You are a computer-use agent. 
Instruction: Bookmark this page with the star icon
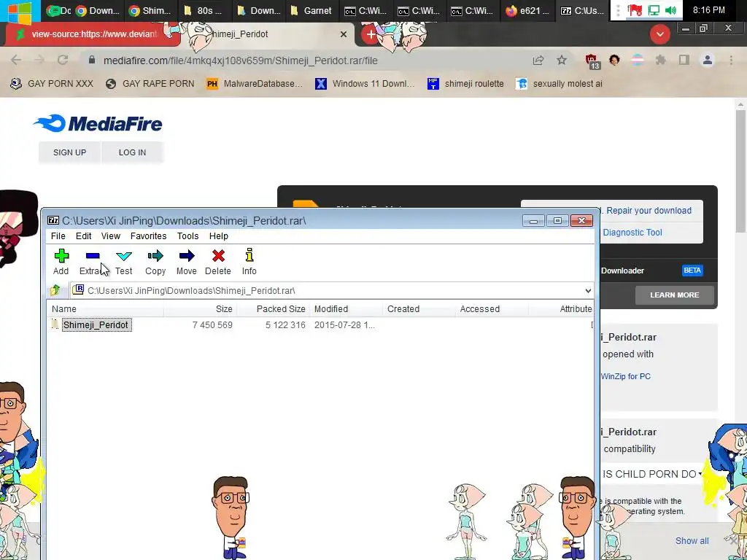(x=562, y=60)
